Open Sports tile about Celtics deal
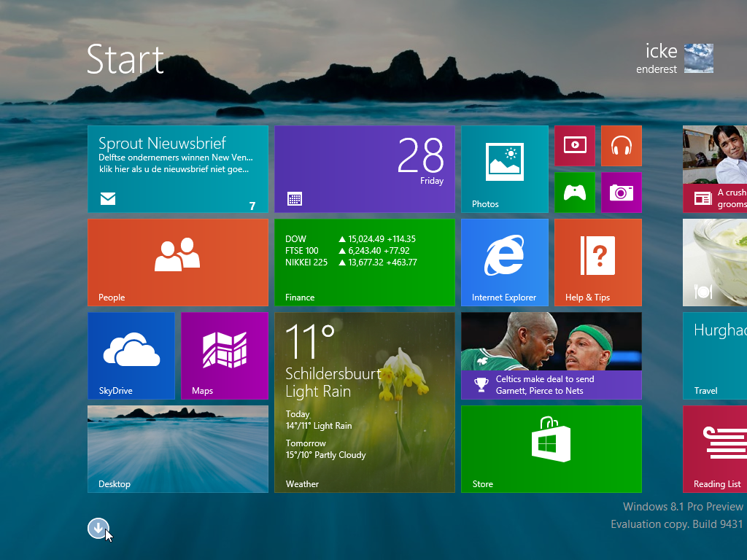 point(551,356)
